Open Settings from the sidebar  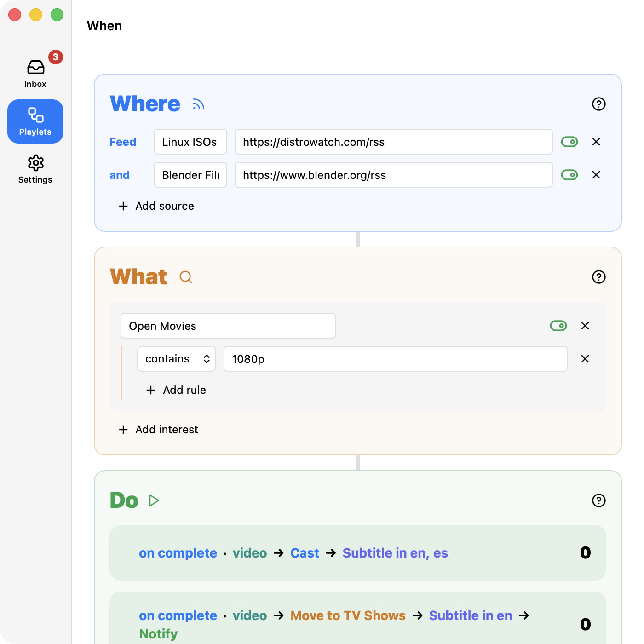(x=35, y=169)
